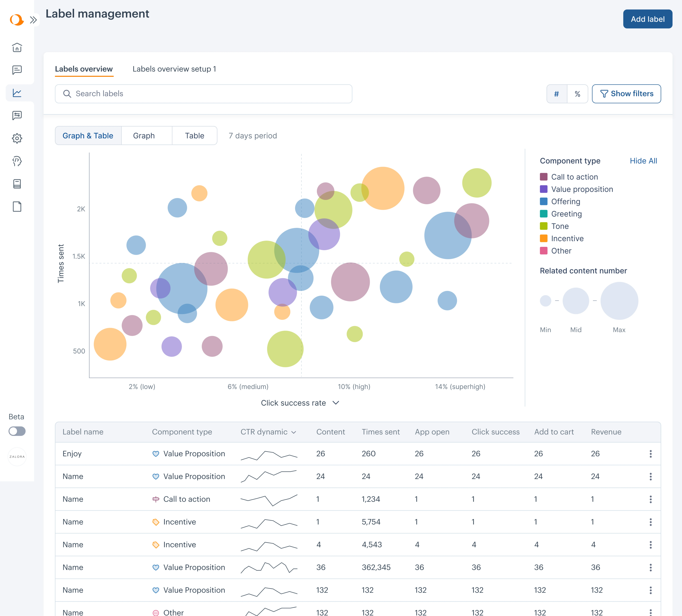Viewport: 682px width, 616px height.
Task: Select the AI head-with-code sidebar icon
Action: (x=17, y=161)
